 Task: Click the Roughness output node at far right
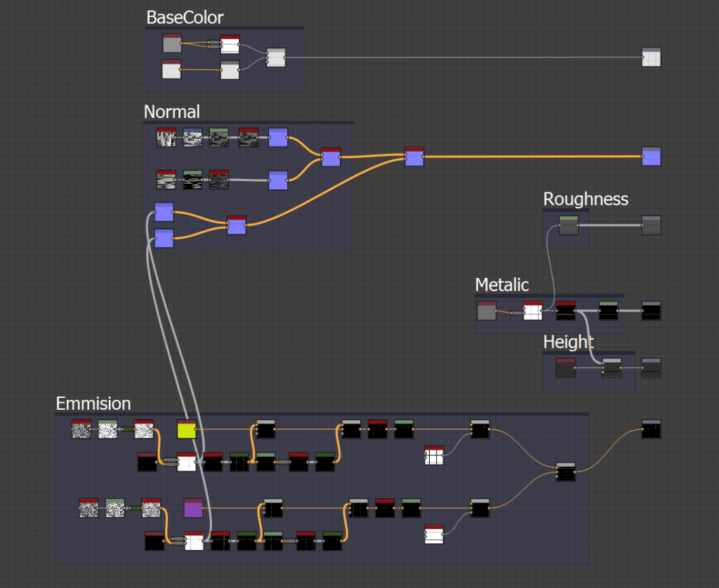pyautogui.click(x=651, y=225)
